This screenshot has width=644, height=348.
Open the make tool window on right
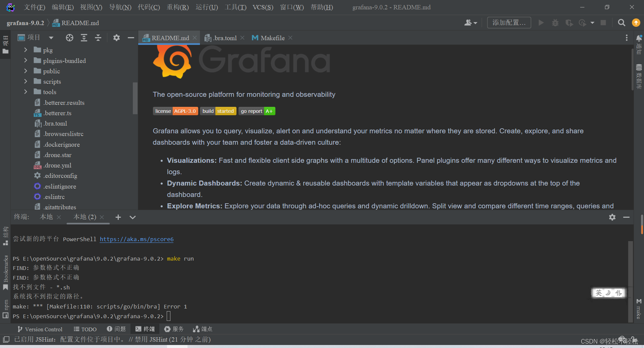[639, 309]
